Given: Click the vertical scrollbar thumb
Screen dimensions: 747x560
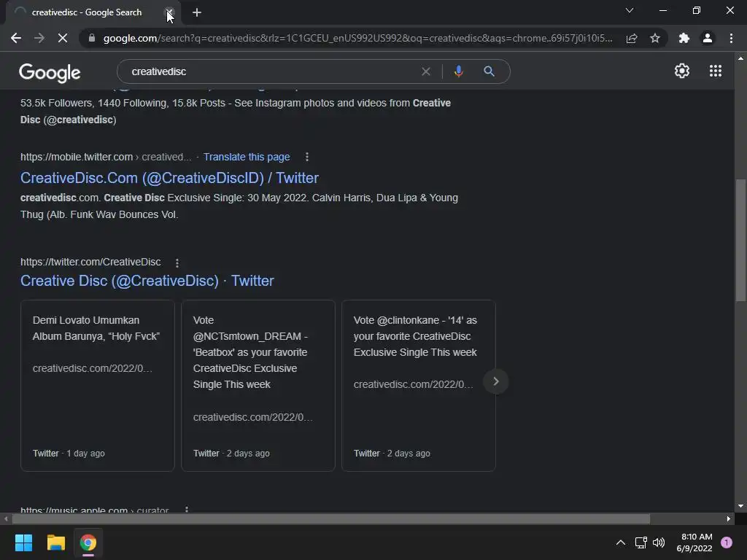Looking at the screenshot, I should tap(740, 240).
